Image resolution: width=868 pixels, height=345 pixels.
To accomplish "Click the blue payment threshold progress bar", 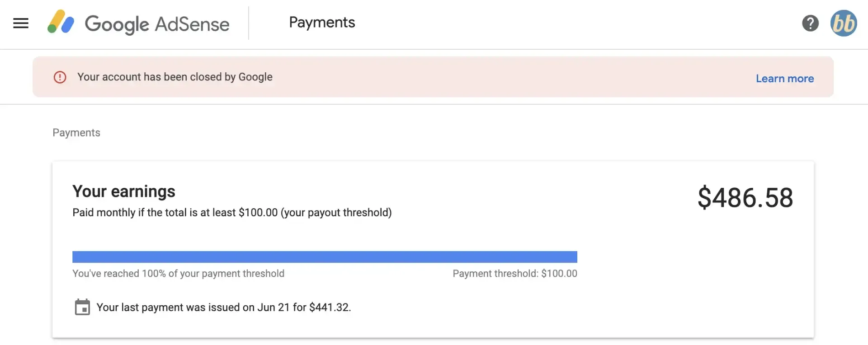I will pos(325,256).
